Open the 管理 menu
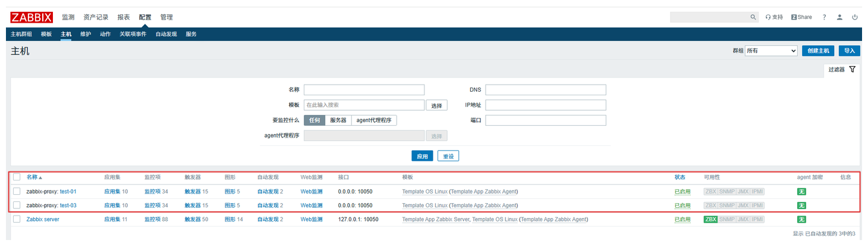868x246 pixels. click(166, 17)
